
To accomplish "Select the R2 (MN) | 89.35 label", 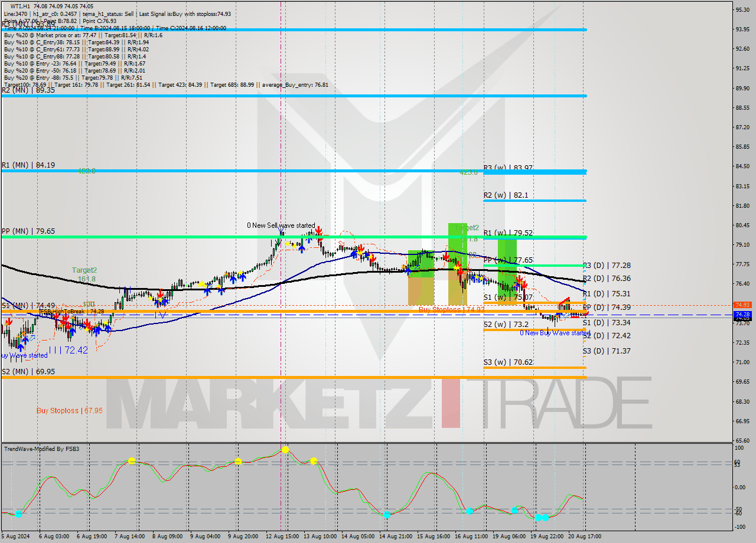I will 28,90.
